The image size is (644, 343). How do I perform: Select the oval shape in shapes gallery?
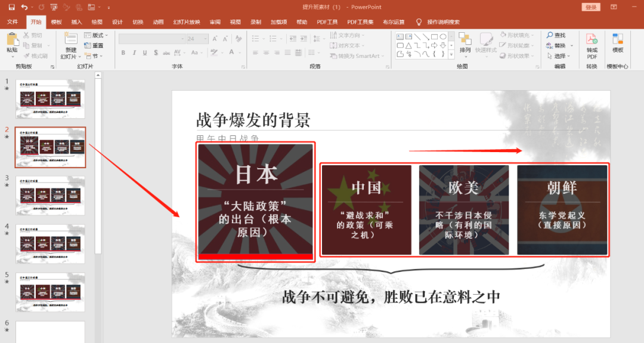point(442,37)
